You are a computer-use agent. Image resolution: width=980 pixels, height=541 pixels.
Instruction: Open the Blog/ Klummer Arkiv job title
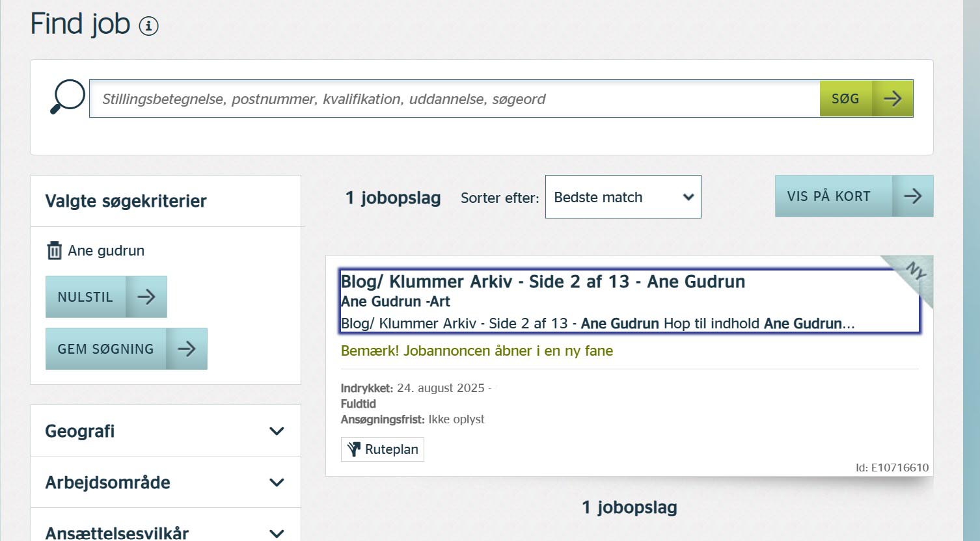543,282
